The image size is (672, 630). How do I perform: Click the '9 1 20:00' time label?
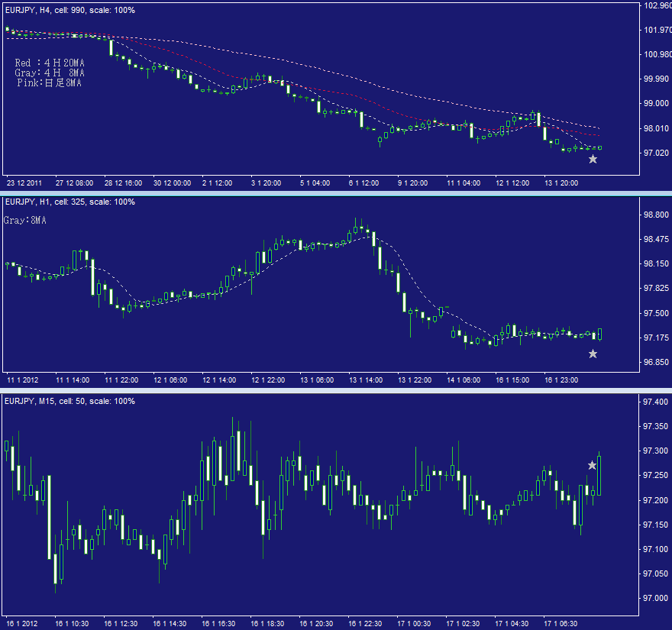(x=412, y=183)
